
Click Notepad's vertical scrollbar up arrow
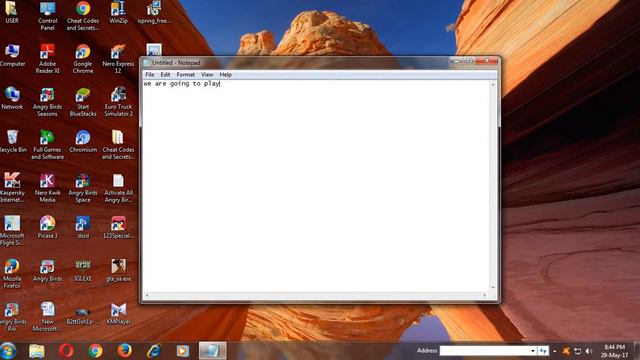click(493, 84)
